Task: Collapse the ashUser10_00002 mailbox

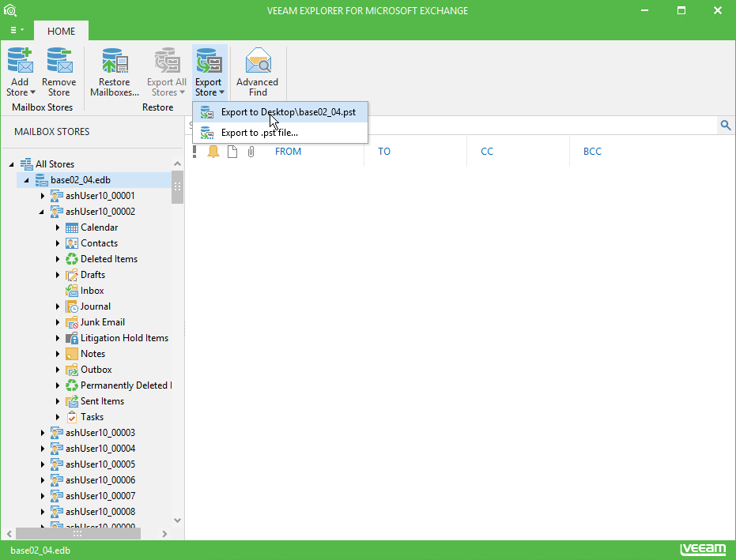Action: pos(41,212)
